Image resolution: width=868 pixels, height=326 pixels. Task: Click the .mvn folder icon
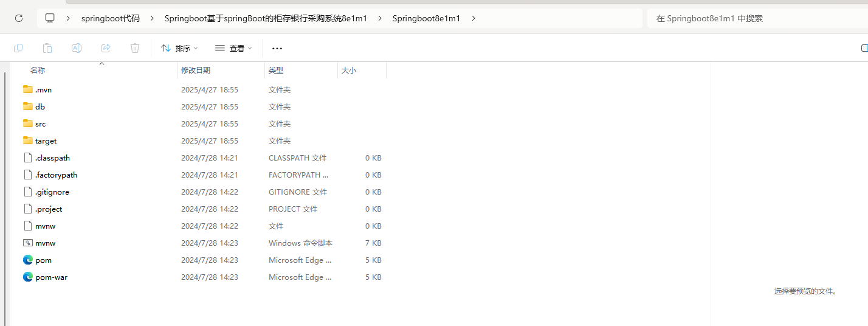tap(27, 89)
